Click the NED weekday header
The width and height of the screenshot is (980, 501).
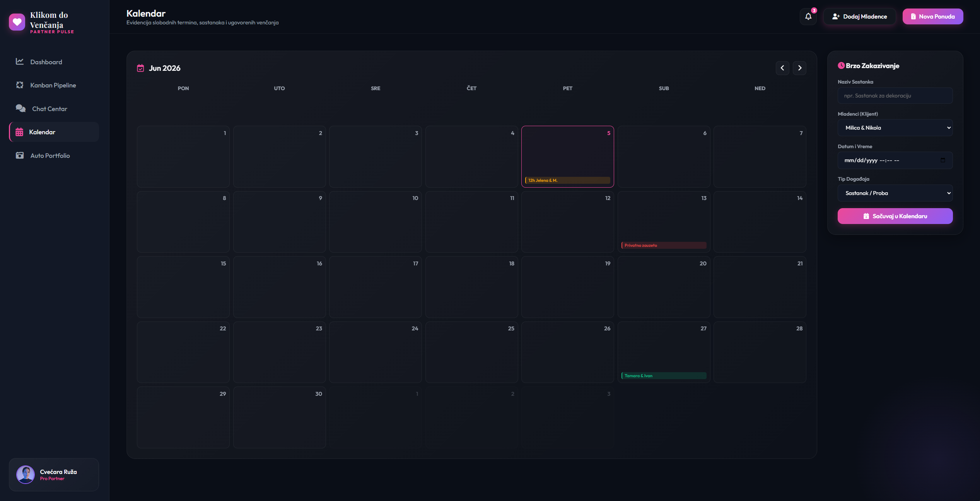coord(760,88)
